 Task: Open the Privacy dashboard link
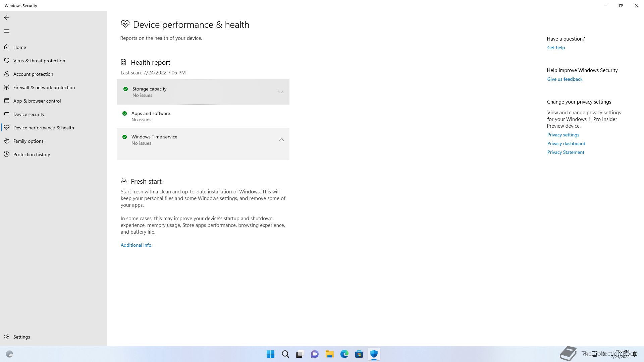[566, 143]
